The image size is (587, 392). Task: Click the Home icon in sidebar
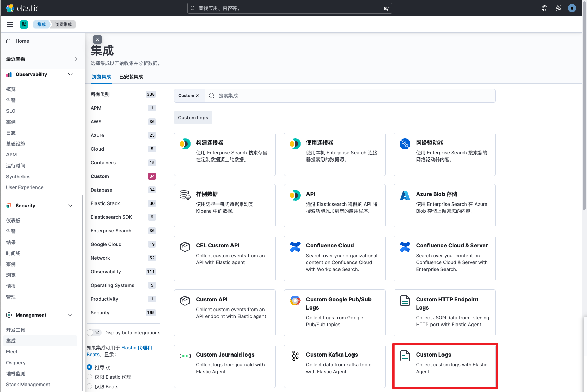[9, 41]
